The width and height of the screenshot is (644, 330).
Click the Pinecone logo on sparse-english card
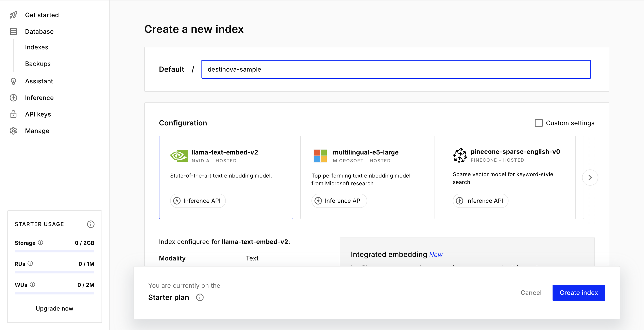click(460, 155)
